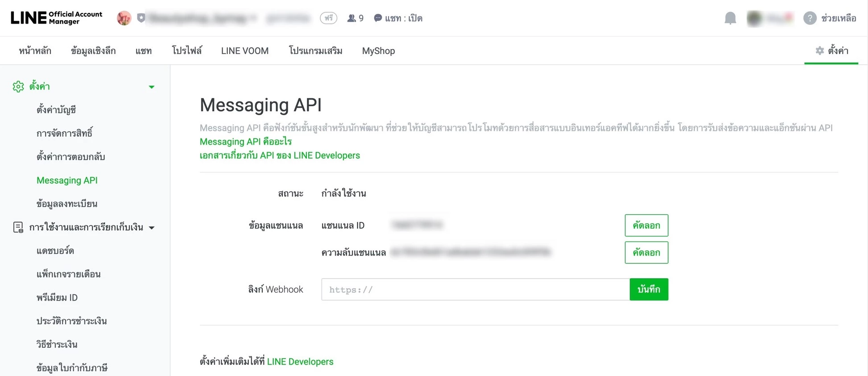Open ประวัติการชำระเงิน in sidebar
The height and width of the screenshot is (376, 868).
(x=72, y=321)
